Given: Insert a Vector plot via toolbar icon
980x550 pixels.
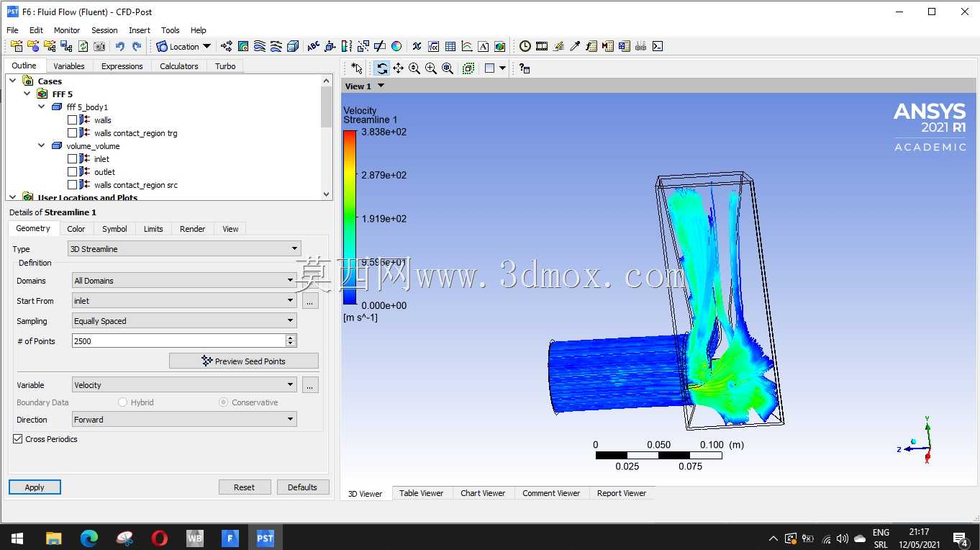Looking at the screenshot, I should click(x=226, y=46).
